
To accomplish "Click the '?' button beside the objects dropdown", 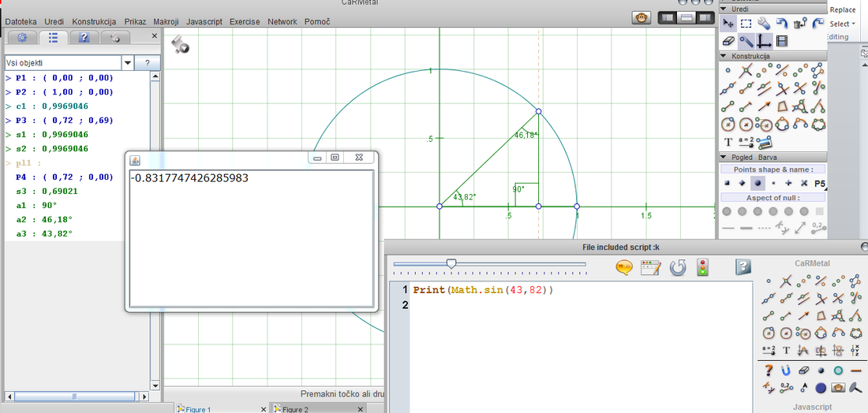I will click(x=147, y=62).
